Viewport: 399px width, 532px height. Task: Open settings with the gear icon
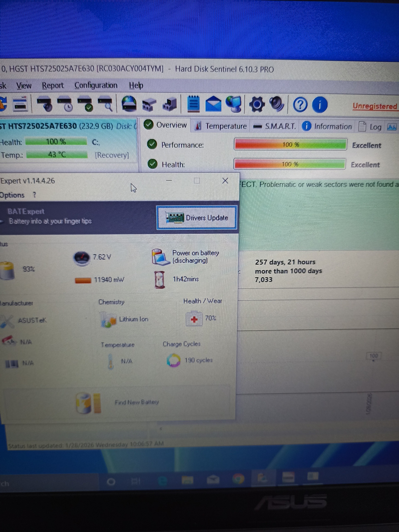[x=257, y=104]
